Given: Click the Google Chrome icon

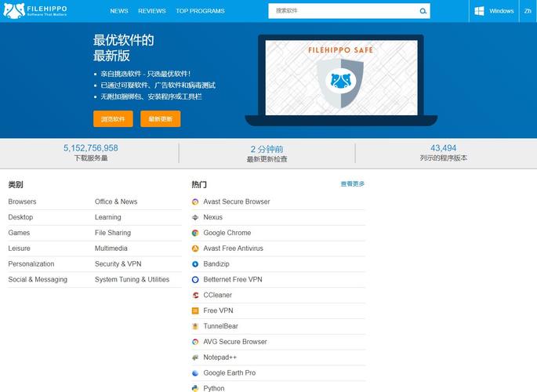Looking at the screenshot, I should coord(195,233).
